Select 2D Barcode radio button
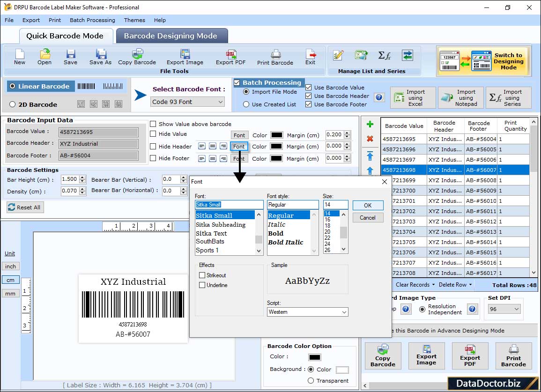 (13, 104)
